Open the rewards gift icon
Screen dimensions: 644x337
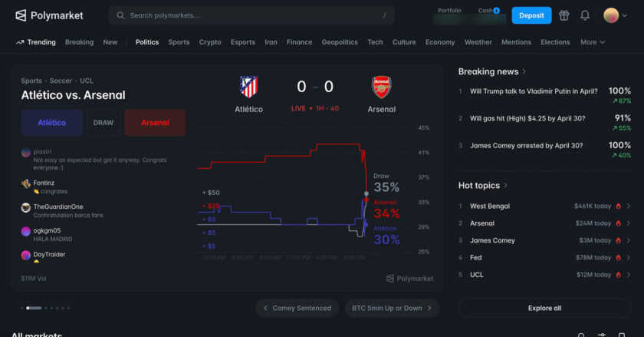point(564,15)
